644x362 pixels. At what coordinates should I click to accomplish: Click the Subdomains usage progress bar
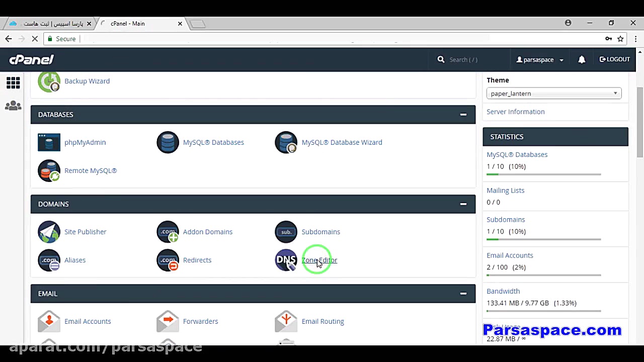click(x=544, y=239)
